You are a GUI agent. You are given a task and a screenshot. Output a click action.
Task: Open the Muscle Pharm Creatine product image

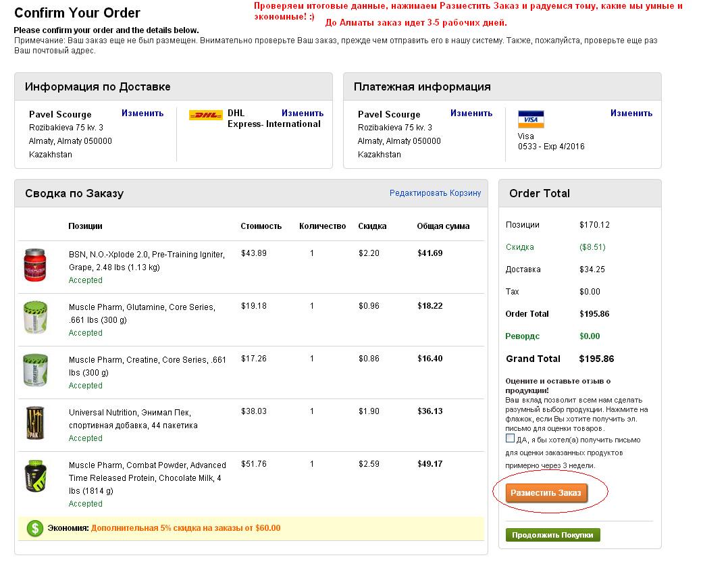pos(35,370)
